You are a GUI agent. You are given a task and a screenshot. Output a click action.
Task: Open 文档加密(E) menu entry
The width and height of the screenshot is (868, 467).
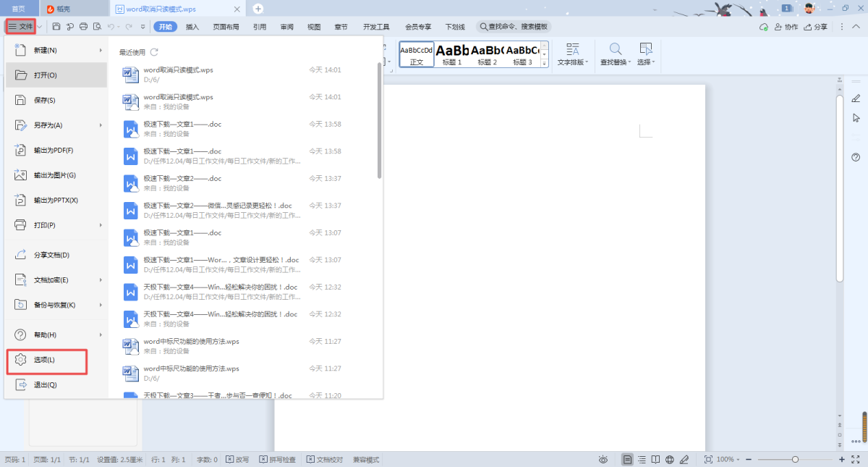(x=56, y=280)
